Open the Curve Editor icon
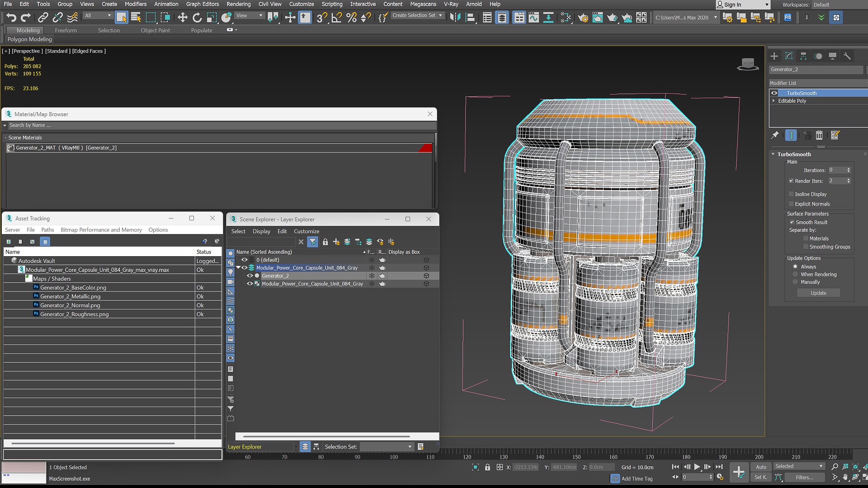This screenshot has width=868, height=488. tap(533, 17)
